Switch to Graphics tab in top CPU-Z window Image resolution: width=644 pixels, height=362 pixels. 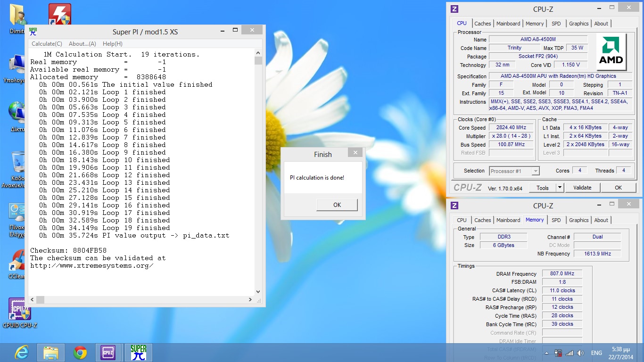tap(579, 24)
